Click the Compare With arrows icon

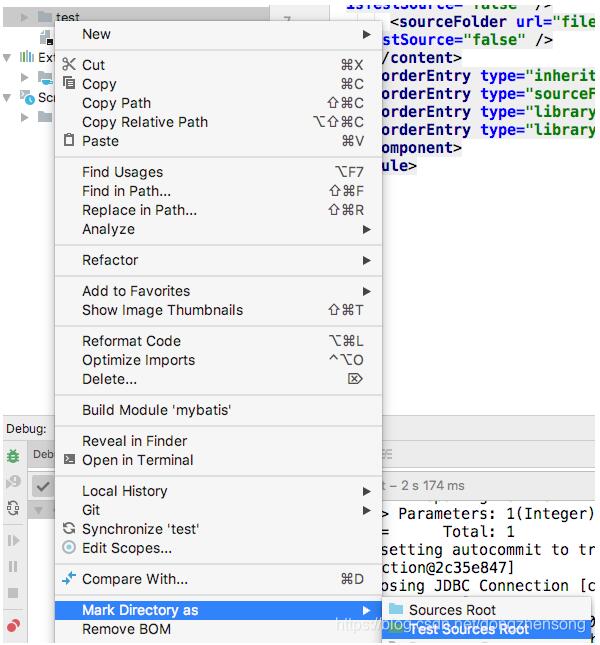point(69,578)
